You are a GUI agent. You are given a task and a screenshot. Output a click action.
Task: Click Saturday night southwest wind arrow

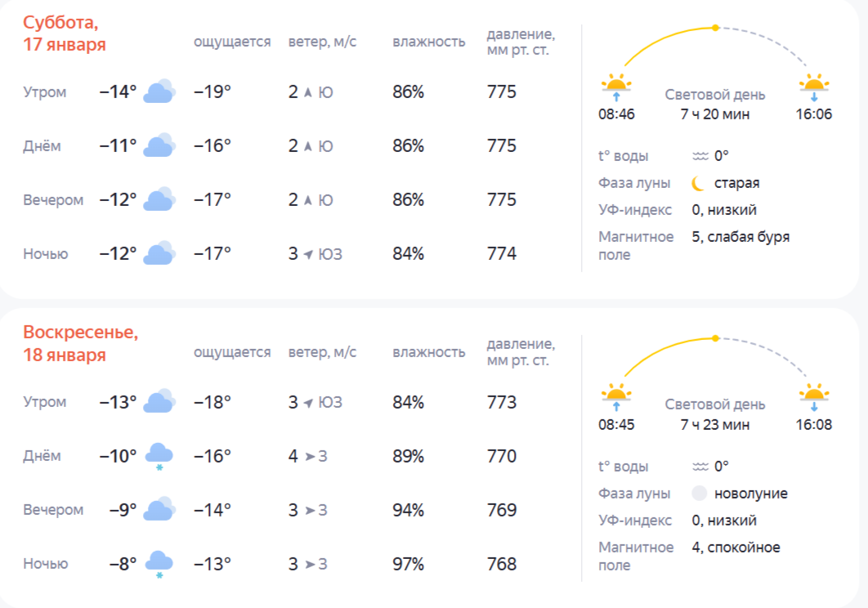pyautogui.click(x=308, y=254)
